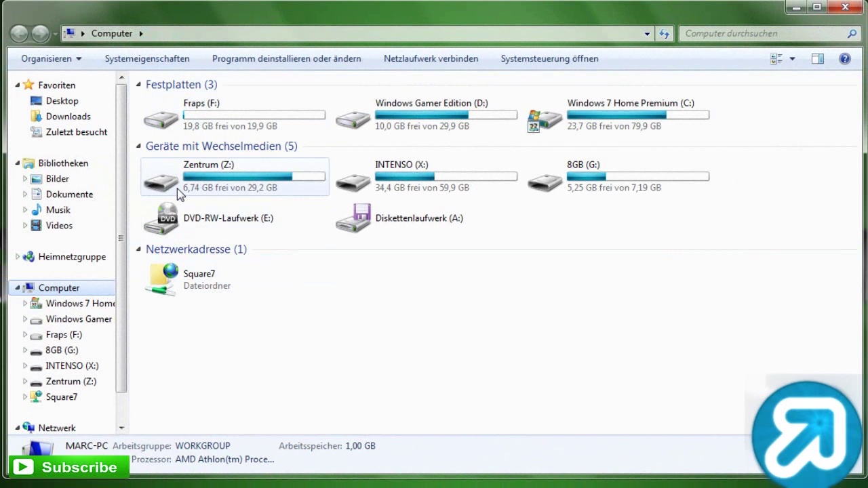Click the Zentrum (Z:) capacity bar
The height and width of the screenshot is (488, 868).
[x=254, y=176]
